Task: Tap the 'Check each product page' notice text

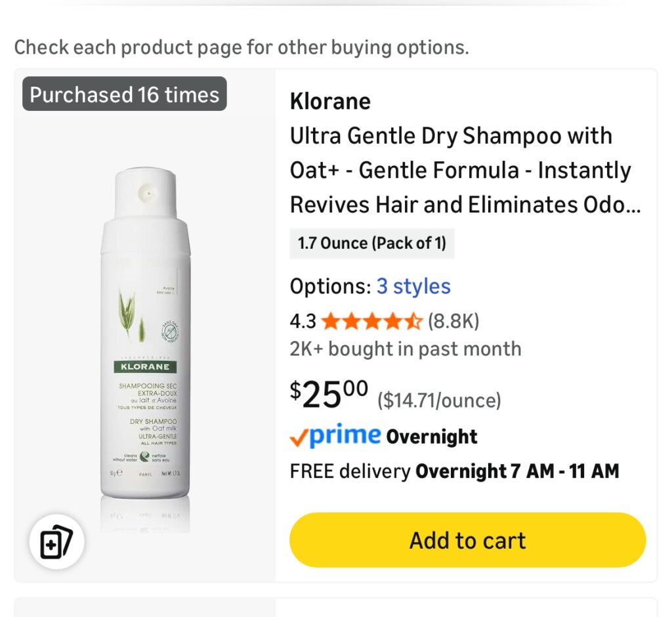Action: pyautogui.click(x=241, y=47)
